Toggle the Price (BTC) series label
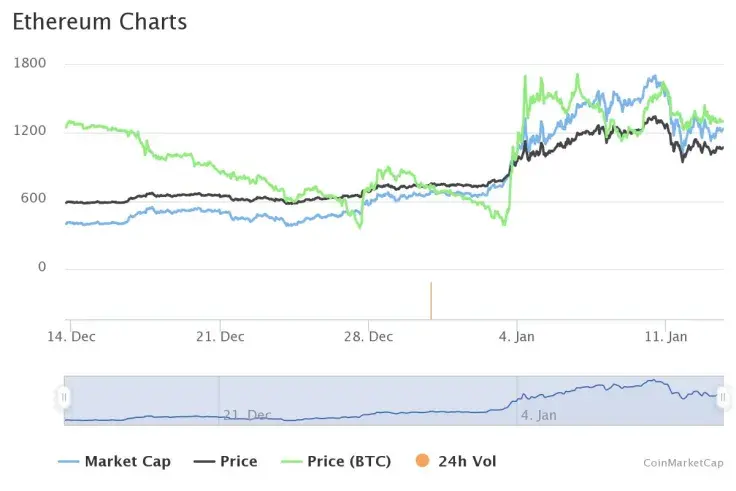The width and height of the screenshot is (736, 491). [349, 462]
